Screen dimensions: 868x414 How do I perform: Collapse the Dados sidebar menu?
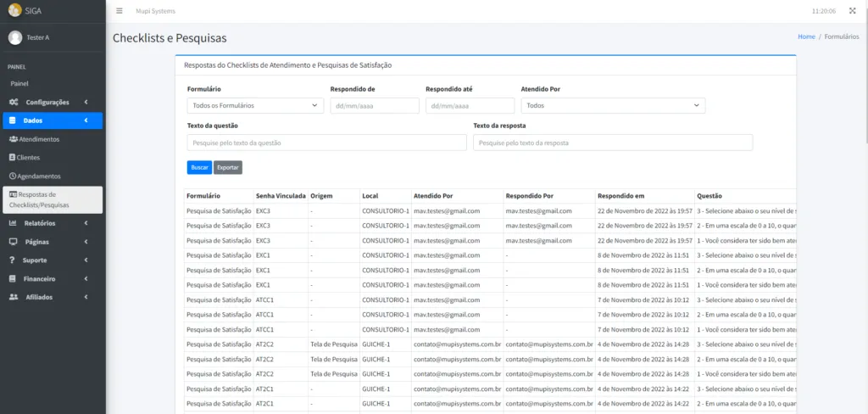coord(53,120)
